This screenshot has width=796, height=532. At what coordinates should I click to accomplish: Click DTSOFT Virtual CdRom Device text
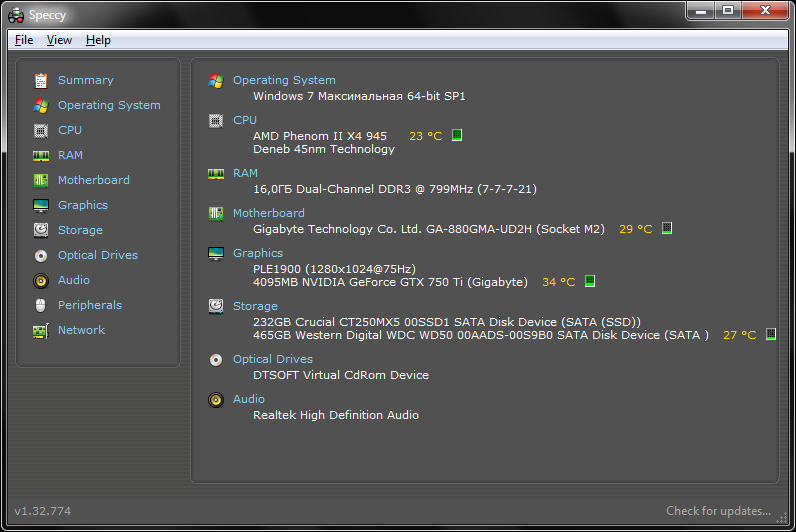(x=341, y=375)
